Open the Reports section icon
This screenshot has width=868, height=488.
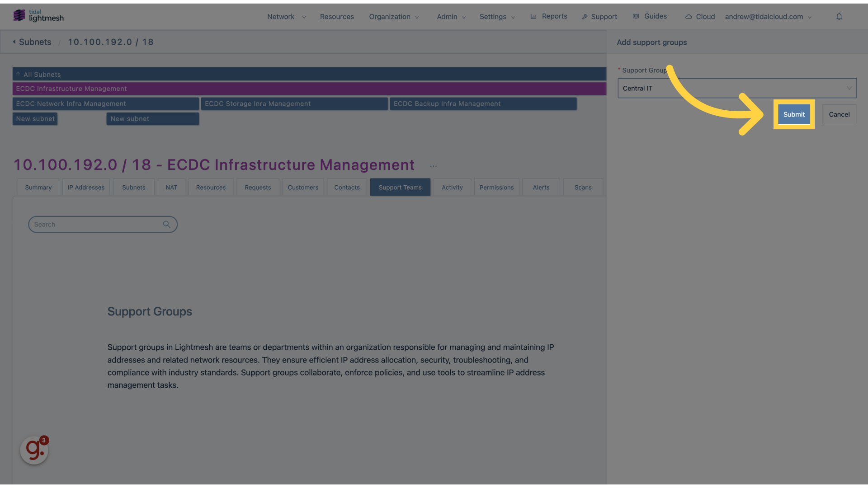point(533,16)
